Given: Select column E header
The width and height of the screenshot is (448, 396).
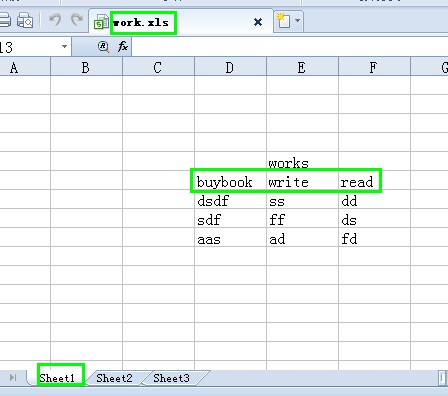Looking at the screenshot, I should point(302,68).
